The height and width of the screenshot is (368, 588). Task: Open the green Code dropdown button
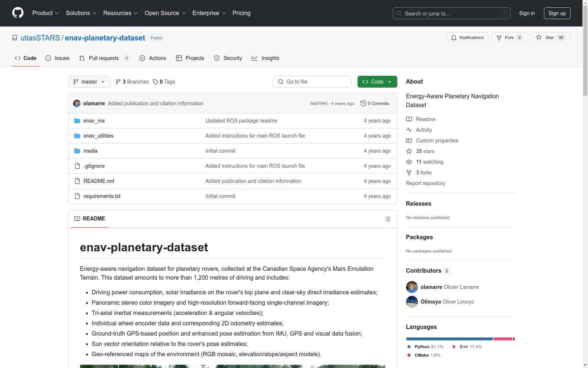[377, 82]
